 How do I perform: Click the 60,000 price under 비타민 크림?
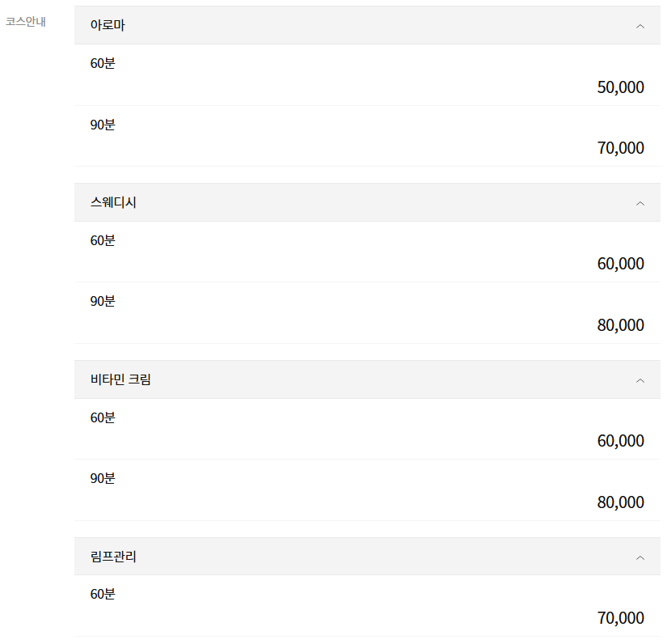pyautogui.click(x=620, y=441)
